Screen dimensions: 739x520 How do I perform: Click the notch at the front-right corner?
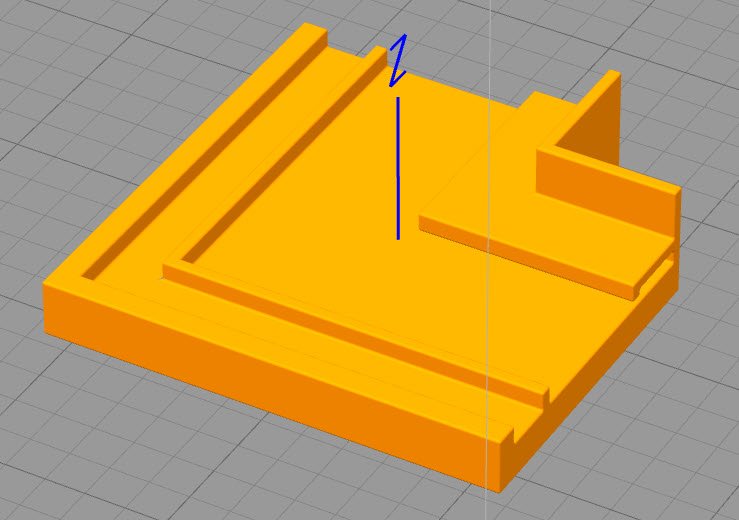point(509,433)
